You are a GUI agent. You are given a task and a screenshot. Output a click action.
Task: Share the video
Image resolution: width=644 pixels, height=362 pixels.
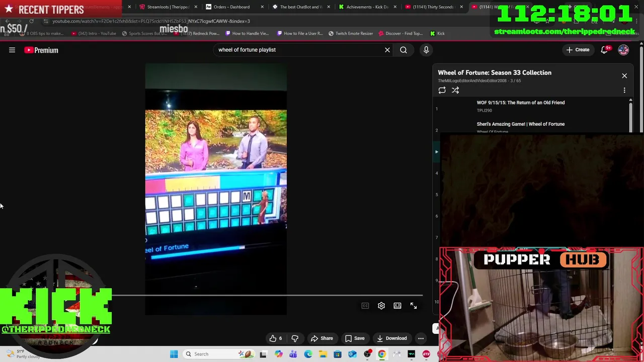coord(322,338)
